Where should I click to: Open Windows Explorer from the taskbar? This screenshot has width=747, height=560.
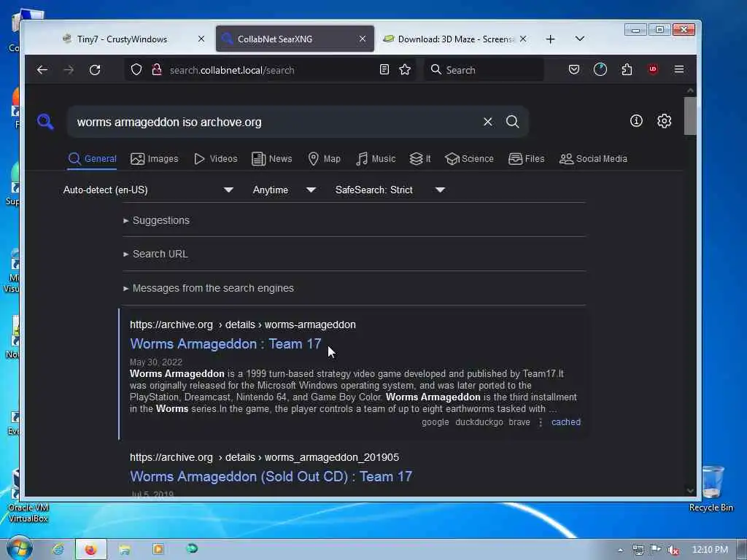(x=125, y=550)
